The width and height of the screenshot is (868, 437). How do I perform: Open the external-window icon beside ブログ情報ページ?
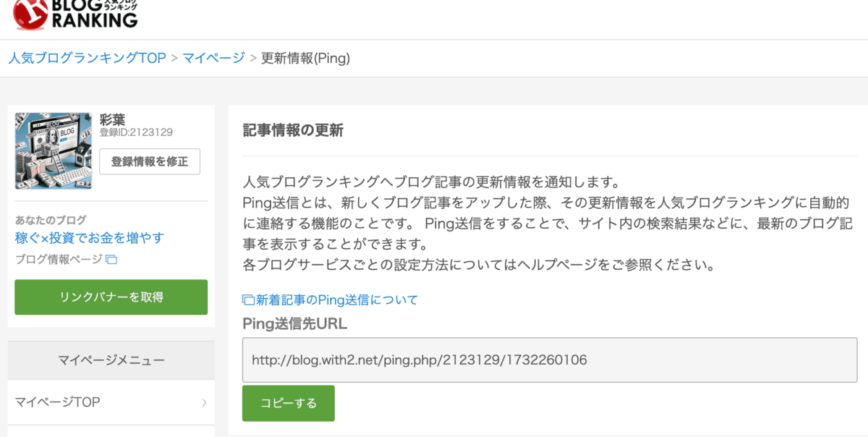111,260
